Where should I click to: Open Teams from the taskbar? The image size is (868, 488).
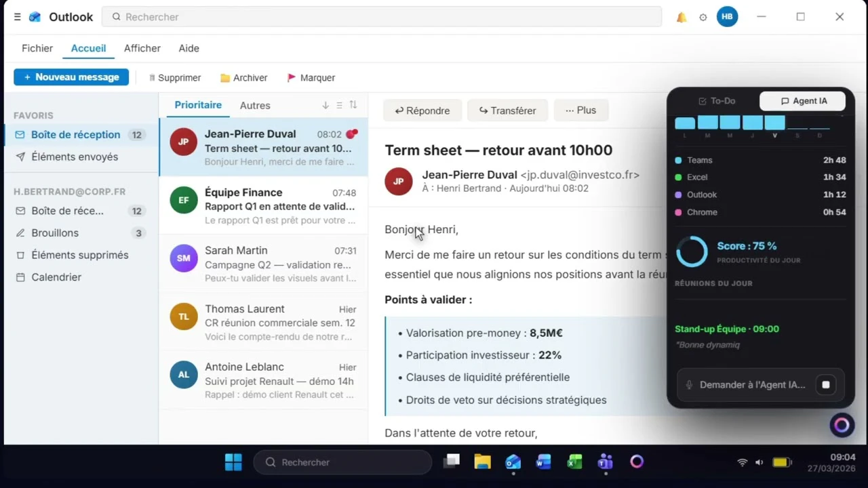(x=605, y=462)
